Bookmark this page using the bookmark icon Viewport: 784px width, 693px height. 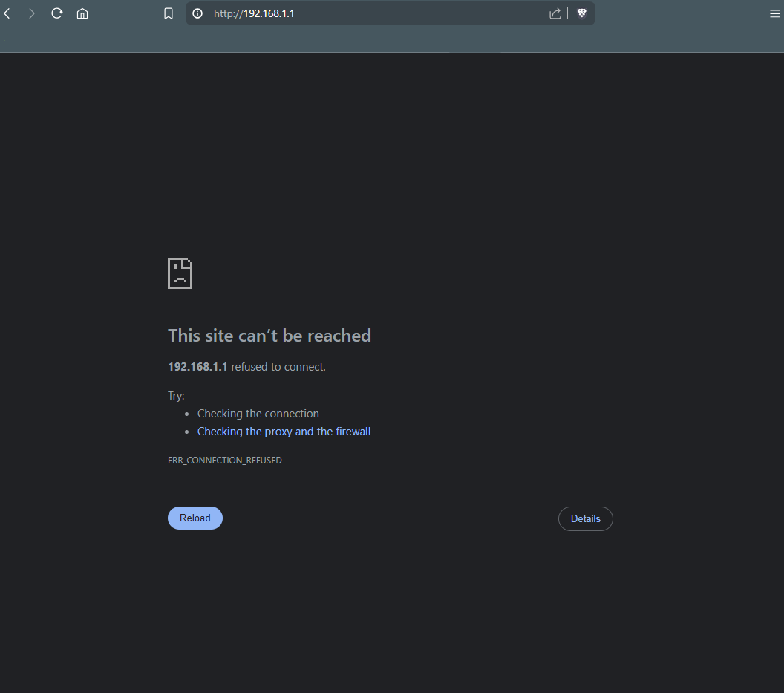[x=169, y=13]
